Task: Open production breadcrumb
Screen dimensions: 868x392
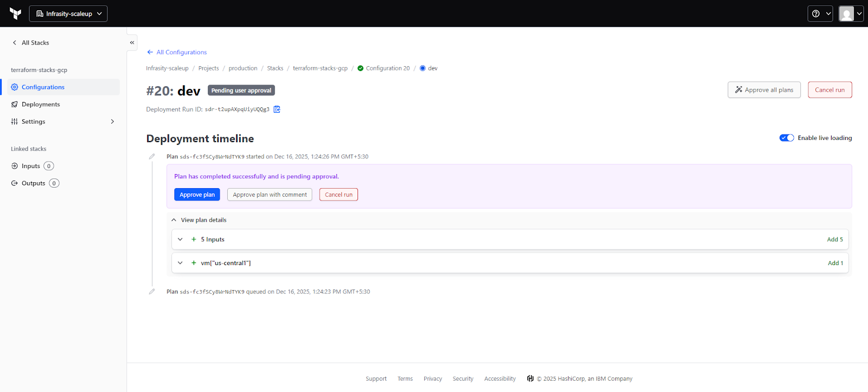Action: (243, 68)
